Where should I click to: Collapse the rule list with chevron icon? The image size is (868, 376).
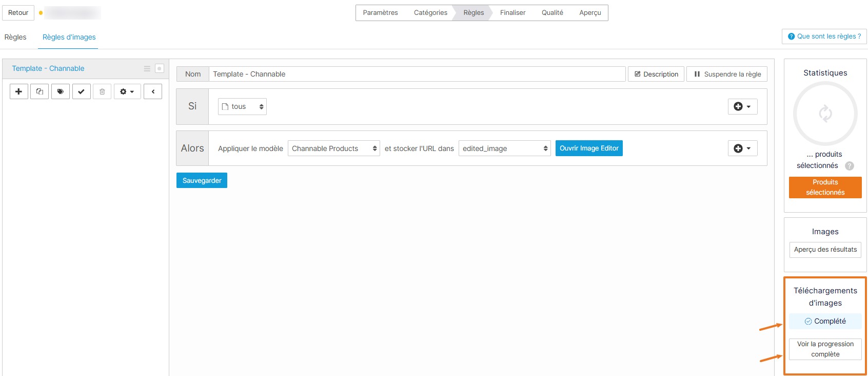153,91
